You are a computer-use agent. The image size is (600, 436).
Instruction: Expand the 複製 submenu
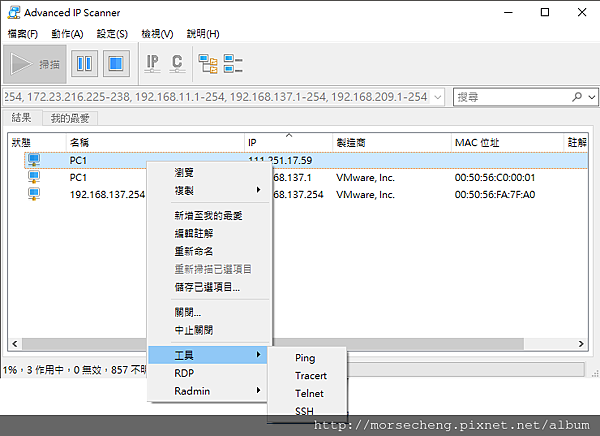click(209, 190)
